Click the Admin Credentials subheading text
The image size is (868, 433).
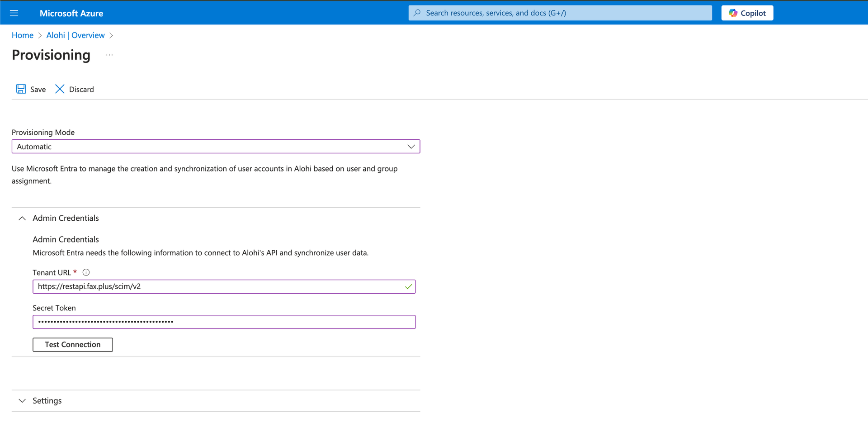[x=66, y=239]
